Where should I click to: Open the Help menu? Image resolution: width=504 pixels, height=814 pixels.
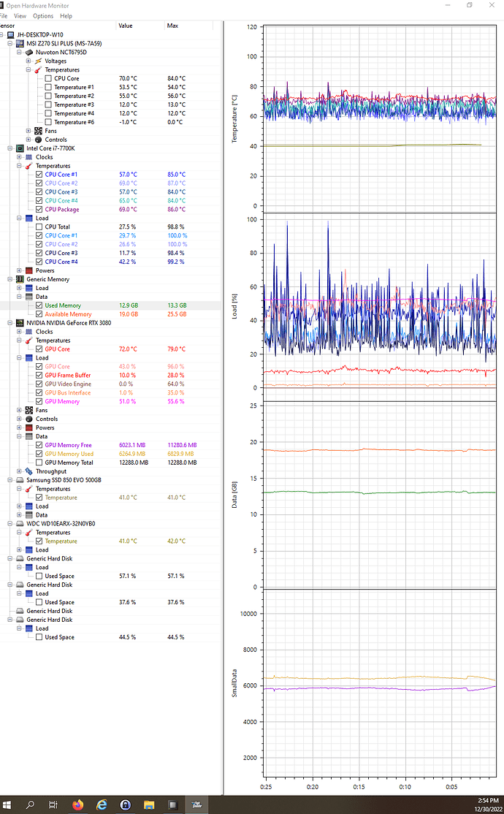click(x=66, y=16)
